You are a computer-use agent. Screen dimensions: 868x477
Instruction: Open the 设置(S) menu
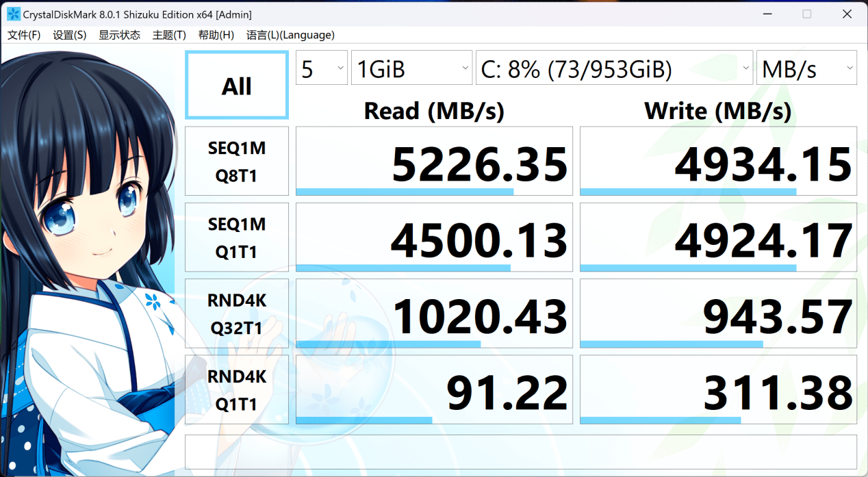pos(69,35)
